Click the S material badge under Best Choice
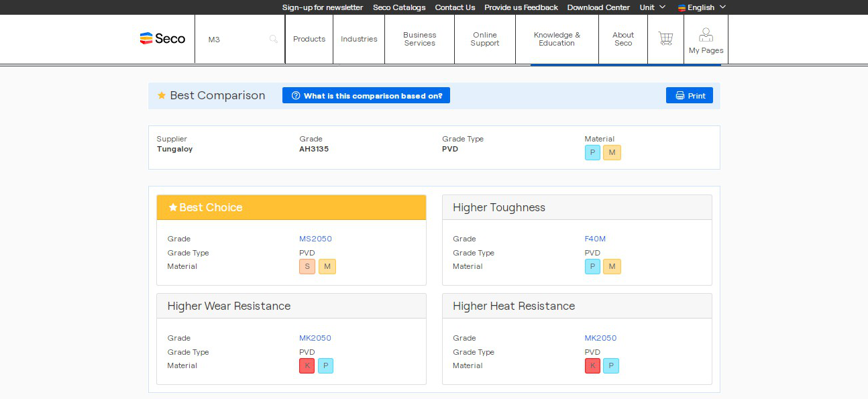The height and width of the screenshot is (399, 868). (307, 267)
